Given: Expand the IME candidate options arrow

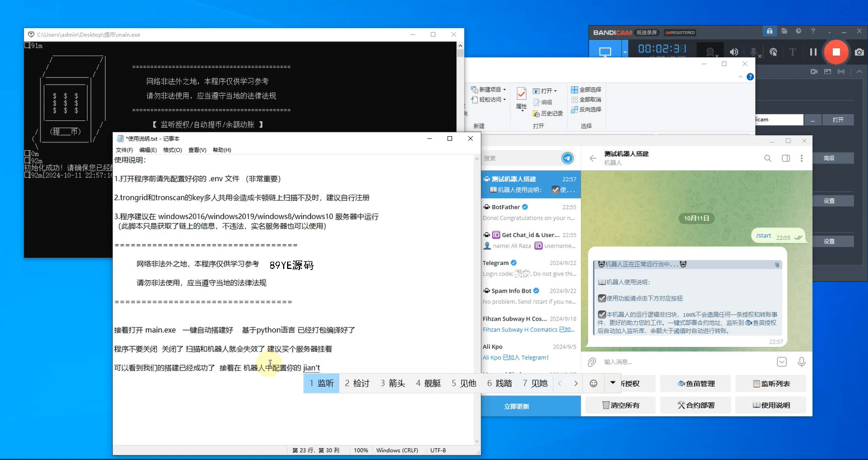Looking at the screenshot, I should pyautogui.click(x=612, y=383).
